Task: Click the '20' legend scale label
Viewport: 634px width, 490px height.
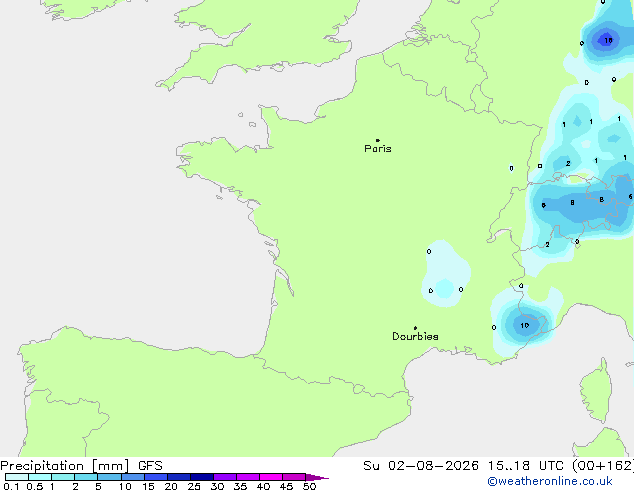Action: (x=171, y=486)
